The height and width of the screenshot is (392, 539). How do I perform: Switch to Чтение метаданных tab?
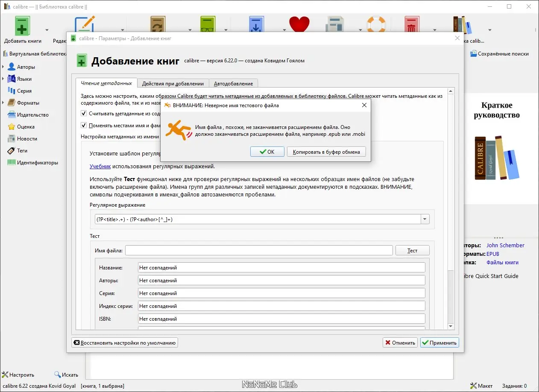(x=106, y=83)
